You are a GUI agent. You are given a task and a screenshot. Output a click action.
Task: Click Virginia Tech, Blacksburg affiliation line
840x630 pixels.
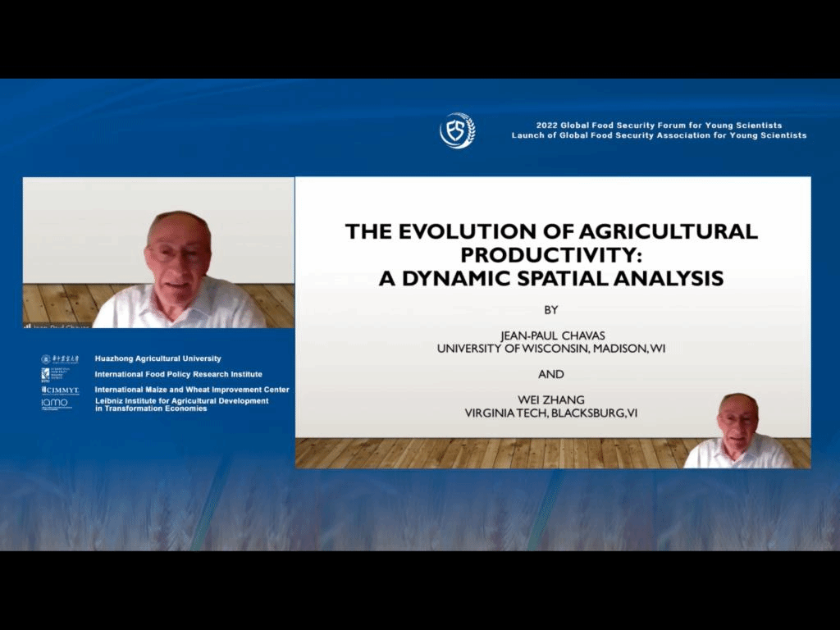[550, 413]
